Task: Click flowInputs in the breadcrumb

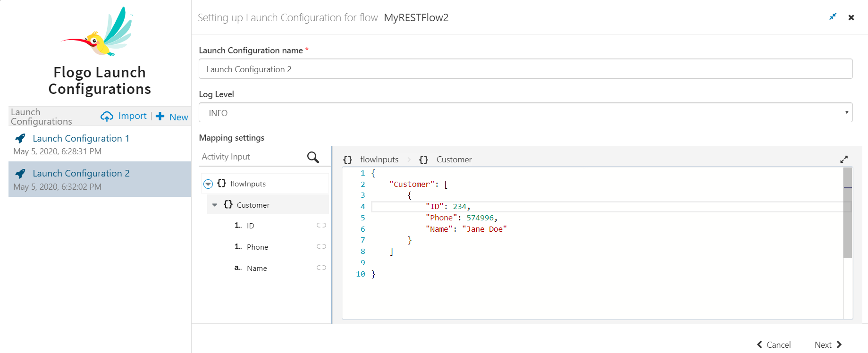Action: (379, 160)
